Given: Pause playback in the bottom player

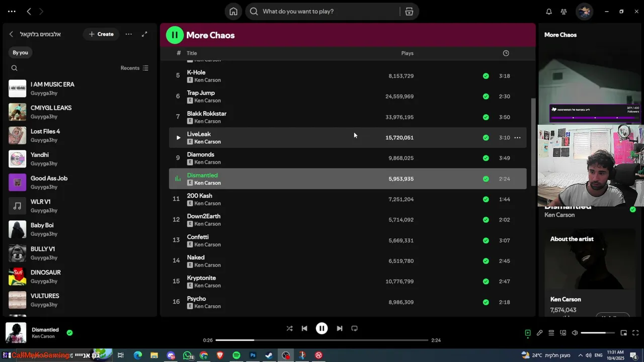Looking at the screenshot, I should [321, 328].
